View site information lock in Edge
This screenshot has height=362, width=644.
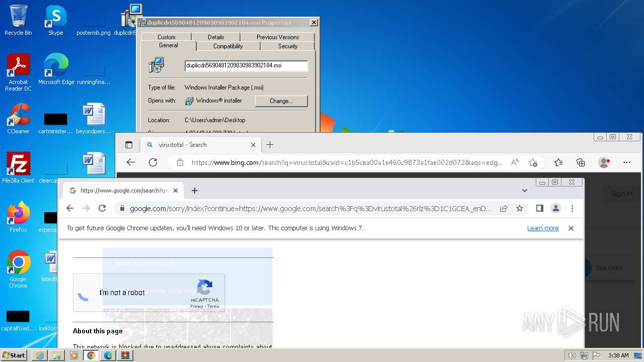click(x=180, y=162)
